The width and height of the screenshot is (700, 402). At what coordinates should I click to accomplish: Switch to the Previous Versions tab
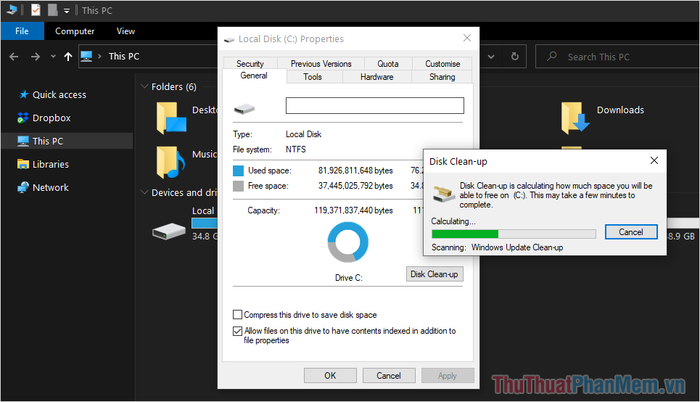[321, 63]
